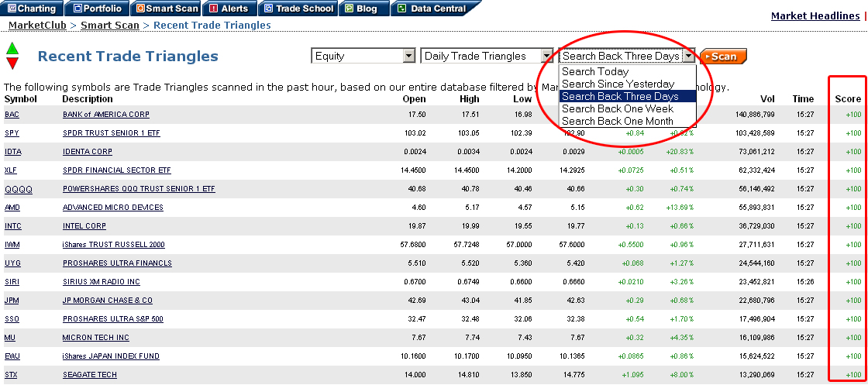Open Bank of America Corp description link

105,115
